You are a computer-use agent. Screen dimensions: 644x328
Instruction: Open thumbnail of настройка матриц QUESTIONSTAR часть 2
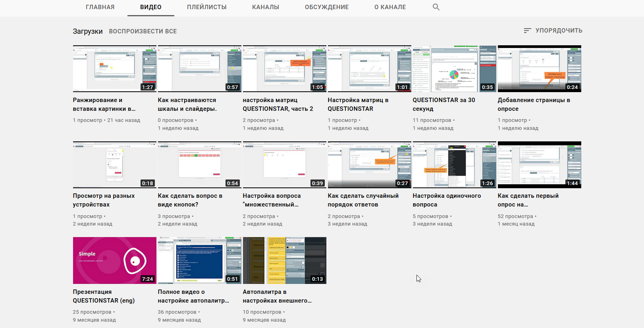[285, 69]
